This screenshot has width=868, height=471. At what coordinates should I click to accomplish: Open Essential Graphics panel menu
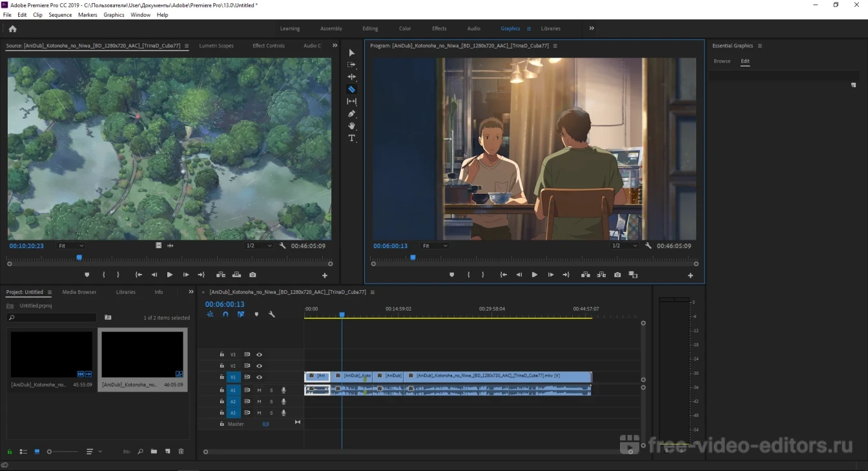(760, 46)
